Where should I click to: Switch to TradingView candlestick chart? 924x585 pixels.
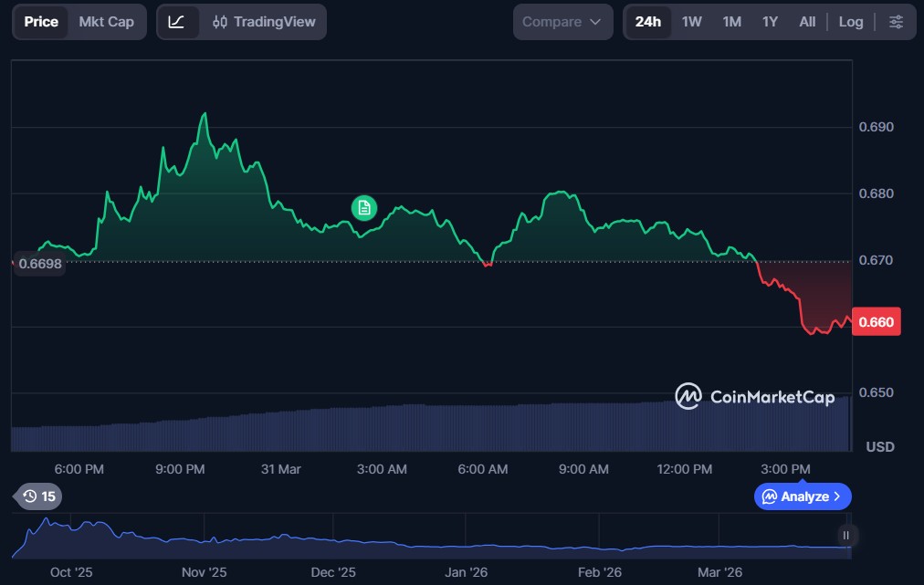click(263, 22)
